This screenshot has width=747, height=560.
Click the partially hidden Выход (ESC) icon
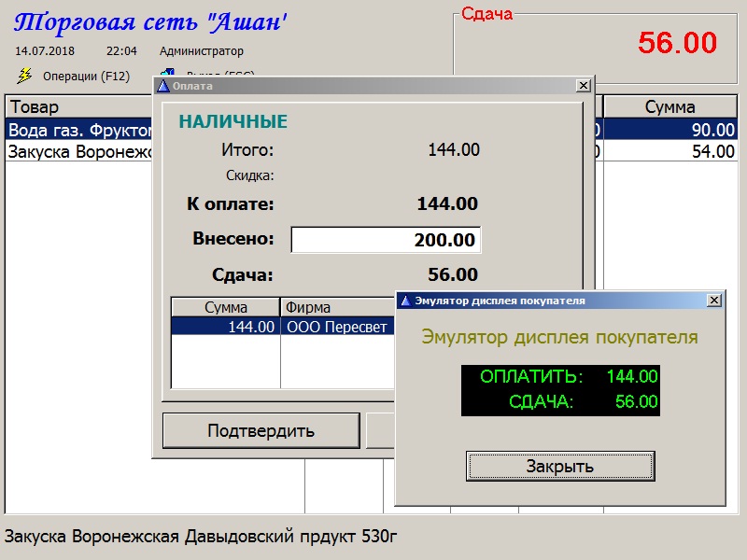pos(167,72)
